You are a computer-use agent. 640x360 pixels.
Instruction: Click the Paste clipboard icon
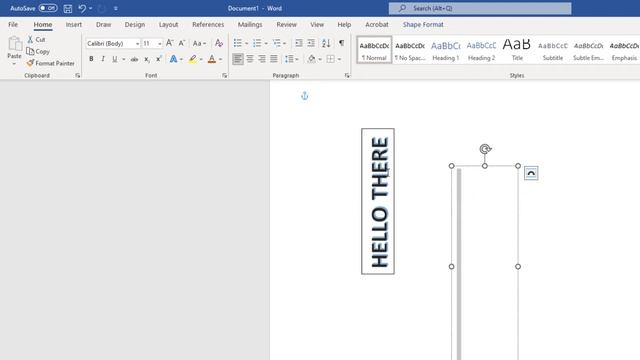pos(15,44)
